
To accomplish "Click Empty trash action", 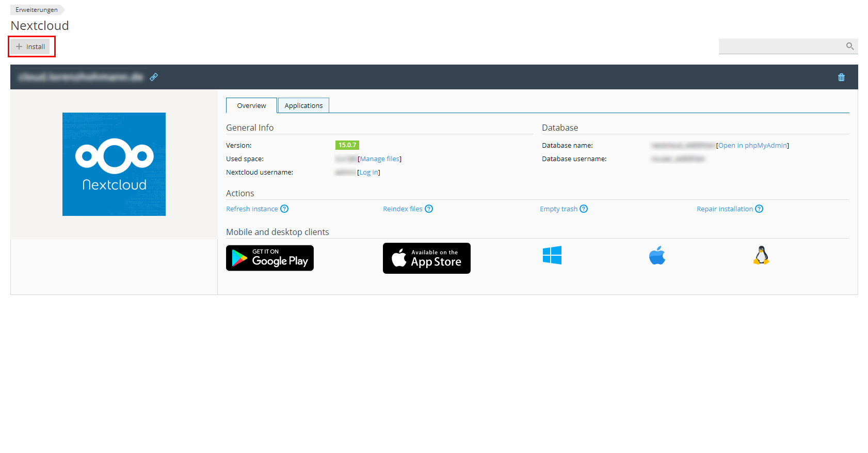I will click(558, 209).
